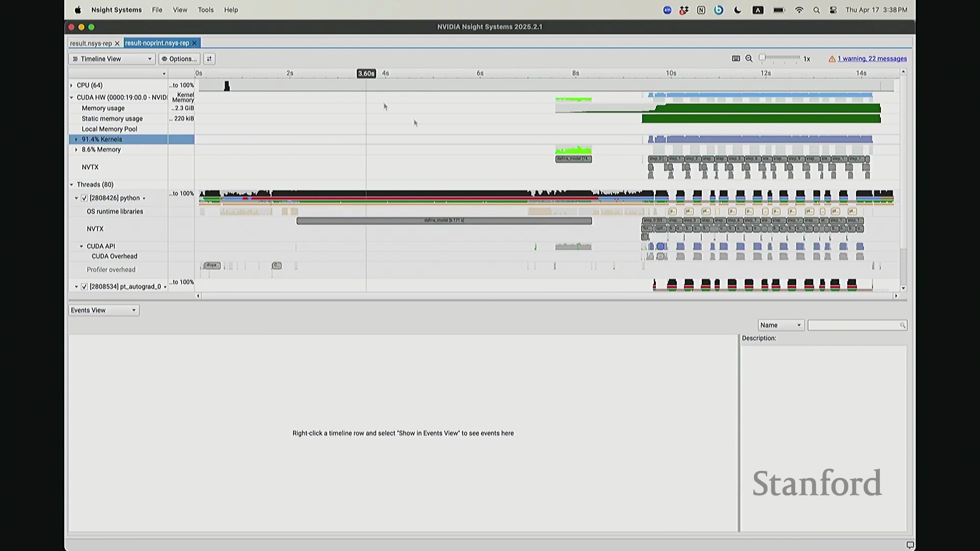Open the Tools menu

click(206, 10)
